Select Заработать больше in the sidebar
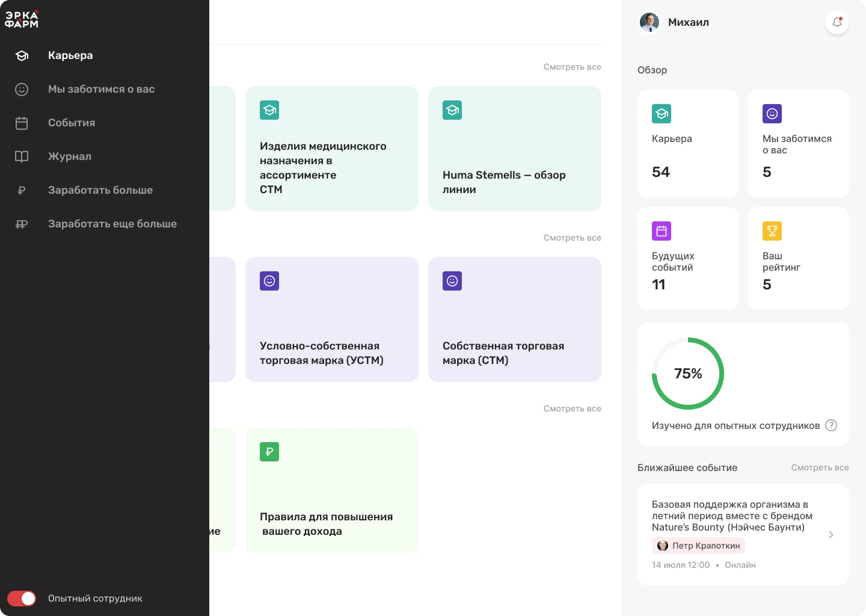Viewport: 866px width, 616px height. pos(100,190)
